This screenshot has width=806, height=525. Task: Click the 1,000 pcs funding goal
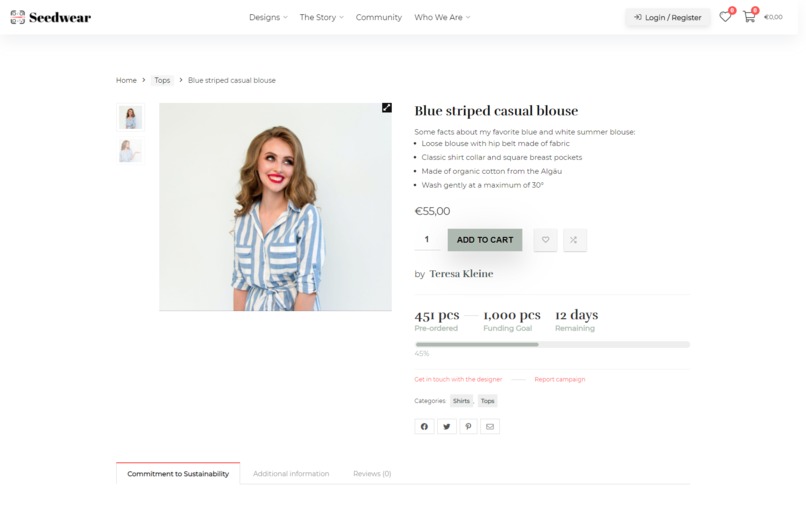click(512, 315)
